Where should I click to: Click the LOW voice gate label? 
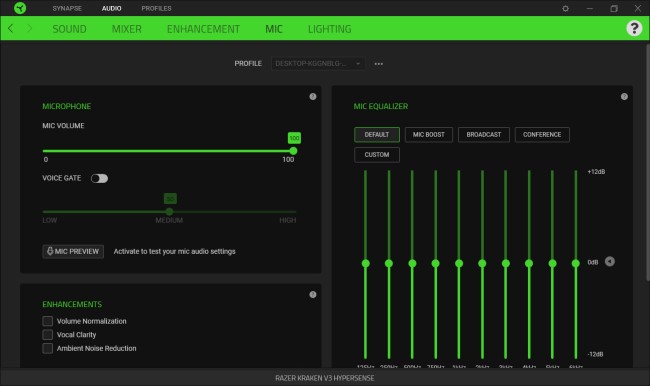point(50,220)
